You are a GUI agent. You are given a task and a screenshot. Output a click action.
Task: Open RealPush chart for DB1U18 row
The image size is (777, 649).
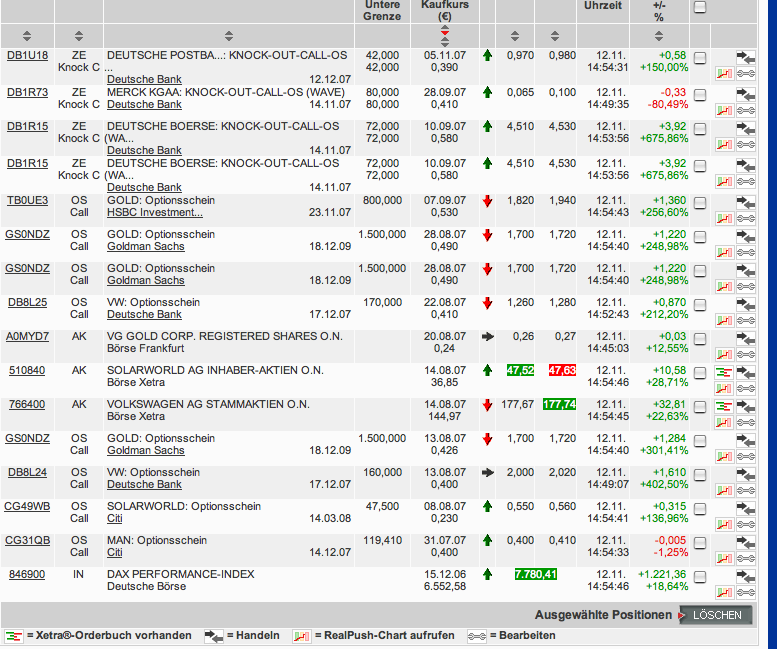tap(724, 74)
